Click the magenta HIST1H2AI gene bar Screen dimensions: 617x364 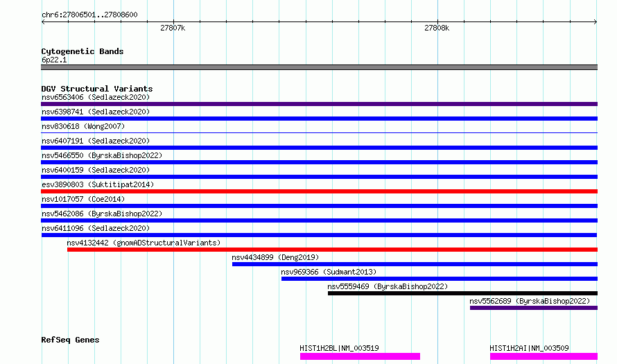(544, 356)
